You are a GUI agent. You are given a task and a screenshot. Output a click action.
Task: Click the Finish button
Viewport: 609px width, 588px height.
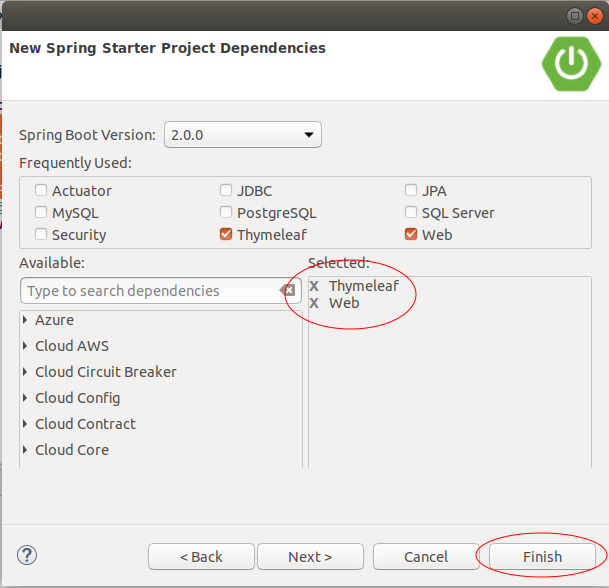click(x=542, y=557)
